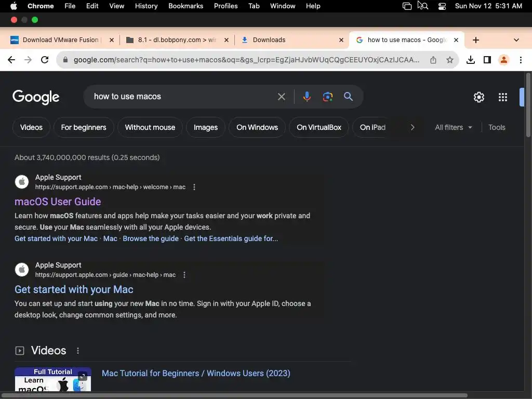
Task: Open the Google apps grid
Action: 503,97
